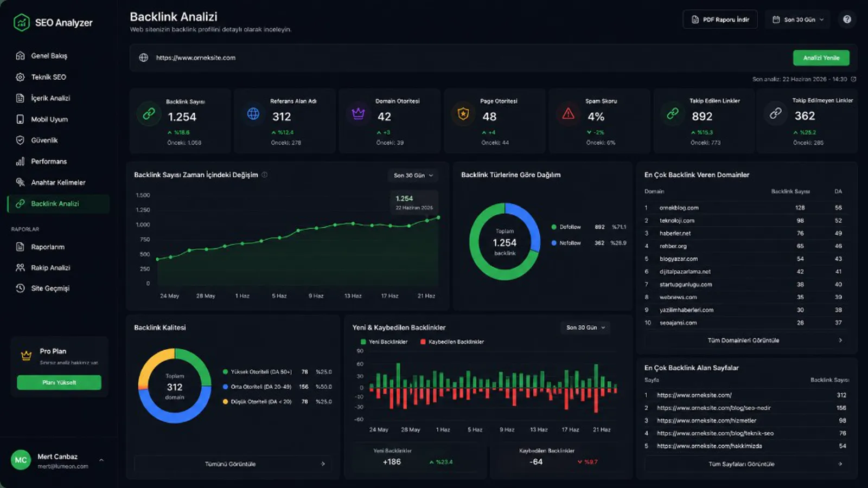Click the 1.254 data point on trend line
868x488 pixels.
tap(438, 217)
